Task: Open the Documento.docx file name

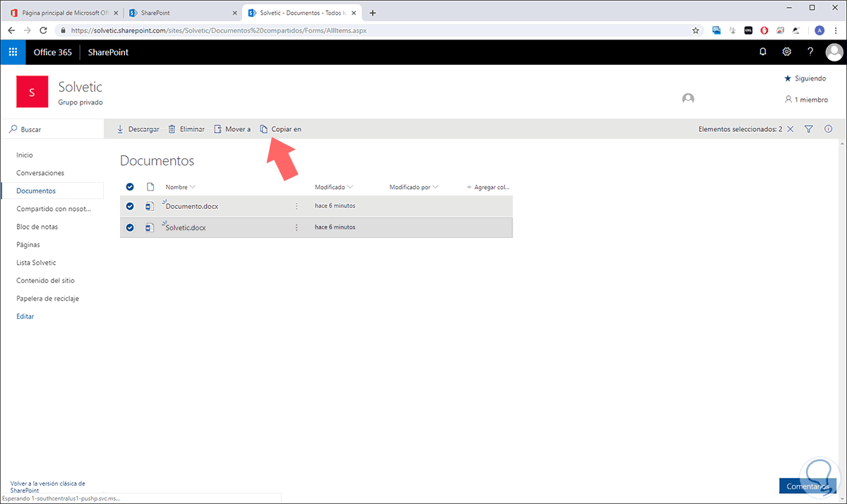Action: click(x=192, y=206)
